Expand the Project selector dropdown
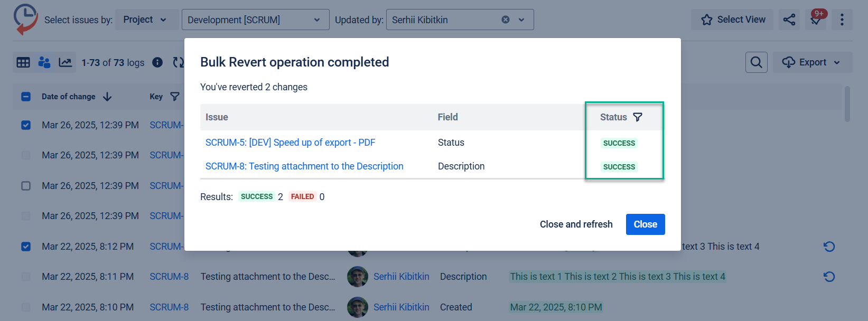The width and height of the screenshot is (868, 321). 145,20
